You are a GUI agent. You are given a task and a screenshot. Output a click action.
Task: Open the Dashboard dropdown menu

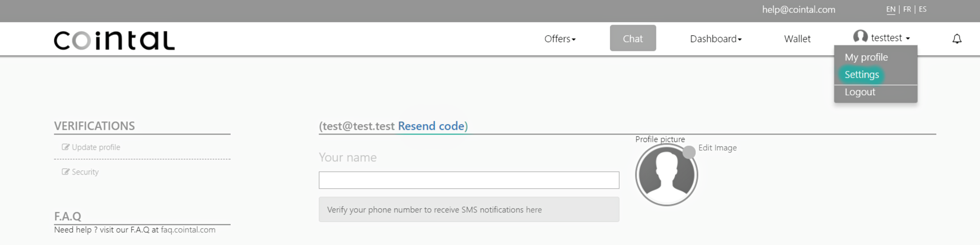pos(716,39)
